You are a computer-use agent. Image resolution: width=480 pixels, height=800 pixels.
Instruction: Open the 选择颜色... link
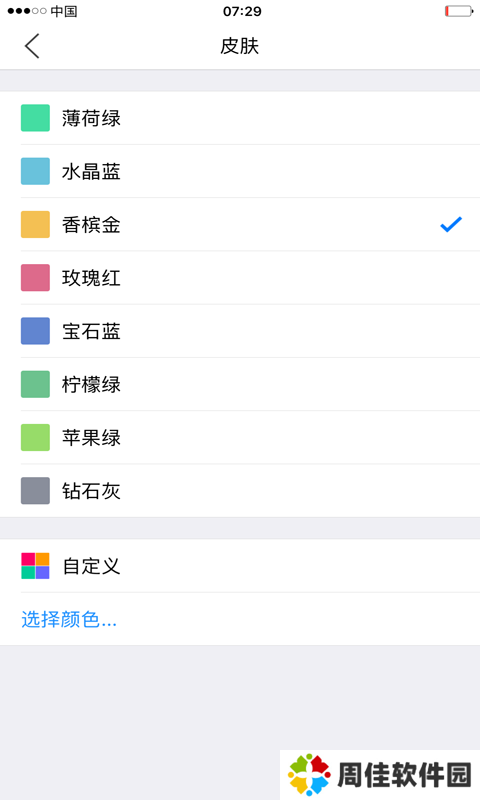click(69, 619)
